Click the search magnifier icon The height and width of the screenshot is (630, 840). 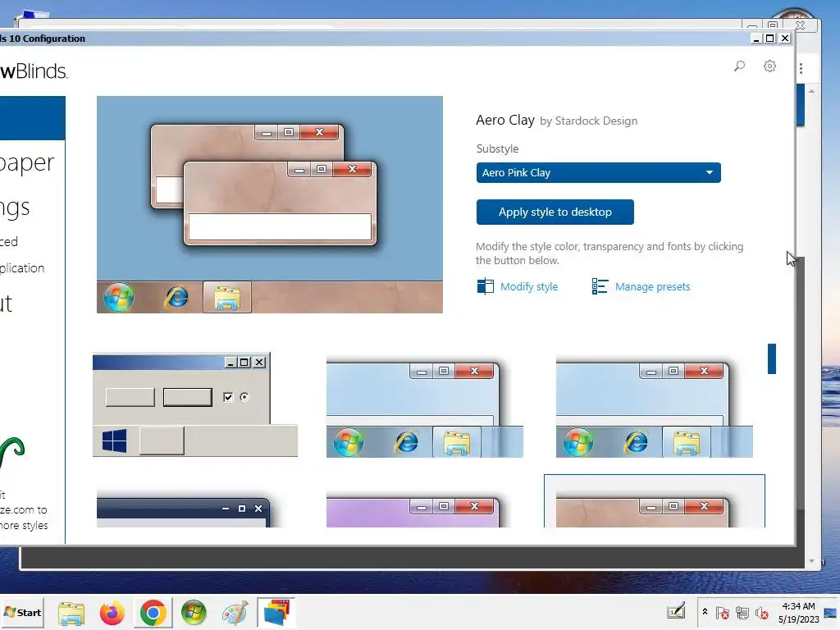pyautogui.click(x=739, y=66)
